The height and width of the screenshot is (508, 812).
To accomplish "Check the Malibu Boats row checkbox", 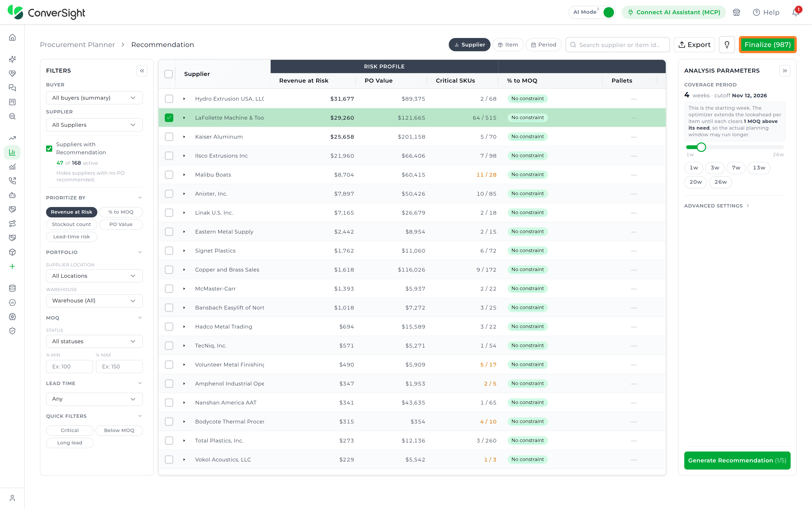I will [169, 175].
